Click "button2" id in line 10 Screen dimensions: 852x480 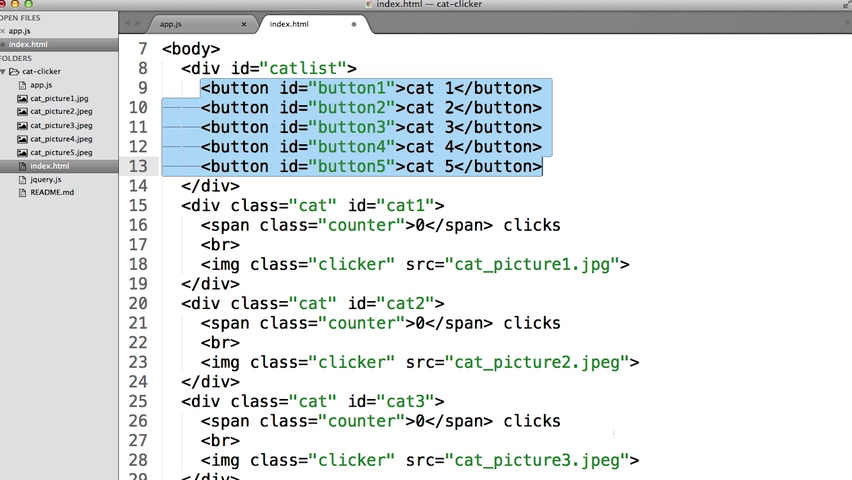[352, 108]
